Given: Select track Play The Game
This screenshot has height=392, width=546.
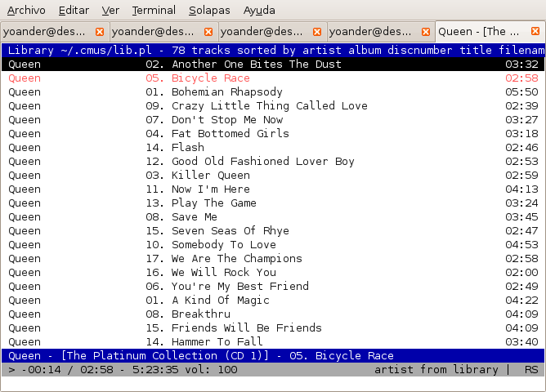Looking at the screenshot, I should point(273,203).
